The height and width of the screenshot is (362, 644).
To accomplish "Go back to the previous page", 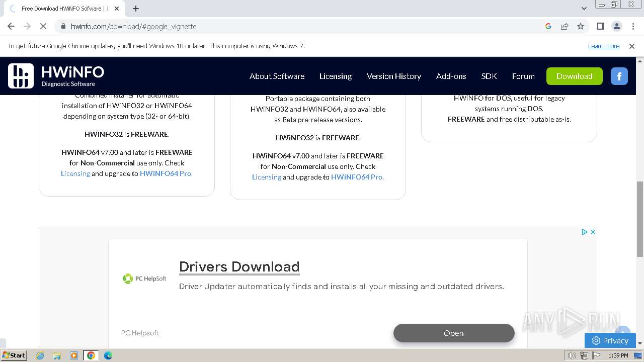I will tap(11, 26).
